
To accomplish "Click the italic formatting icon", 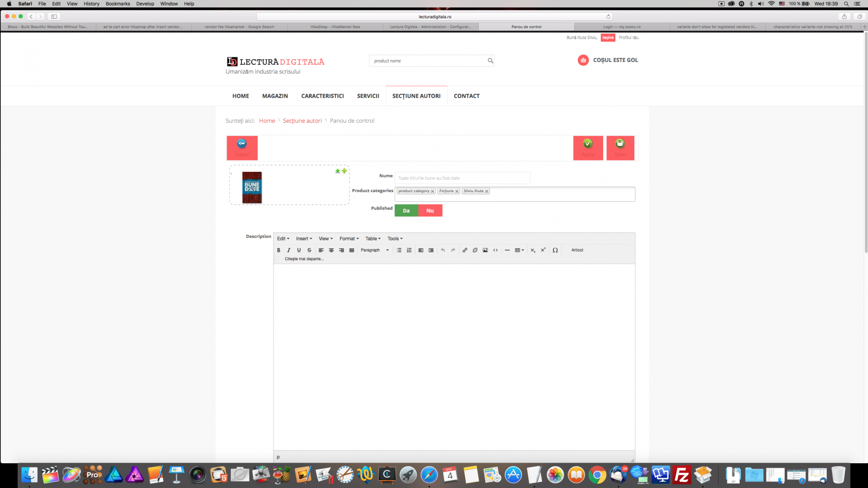I will [x=289, y=250].
